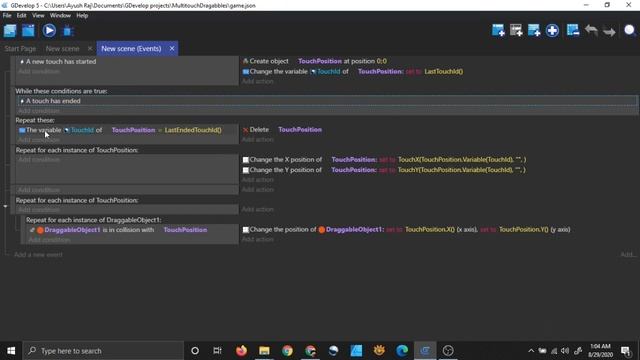The image size is (640, 360).
Task: Open volume control in system tray
Action: [565, 351]
